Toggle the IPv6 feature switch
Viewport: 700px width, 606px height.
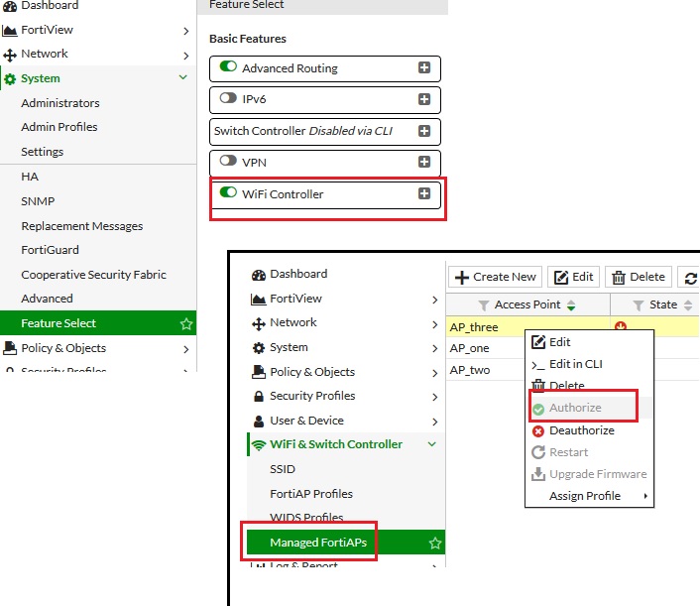[x=228, y=97]
